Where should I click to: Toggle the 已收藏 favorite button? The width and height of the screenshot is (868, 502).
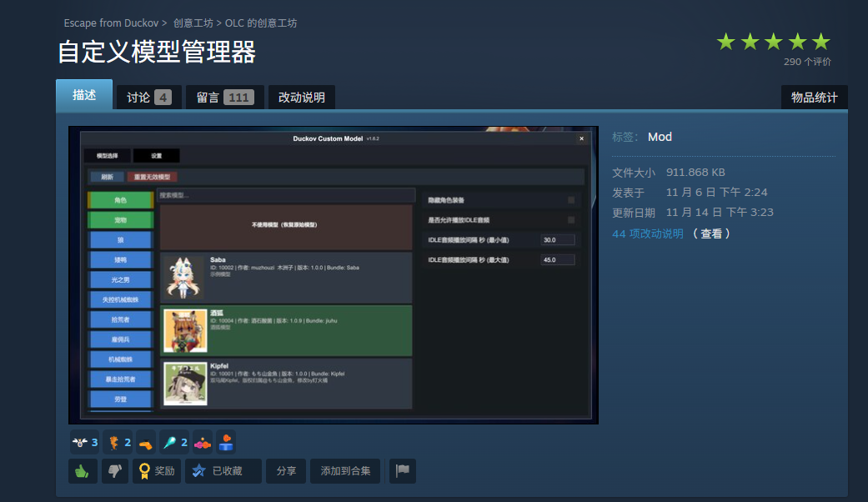point(223,471)
